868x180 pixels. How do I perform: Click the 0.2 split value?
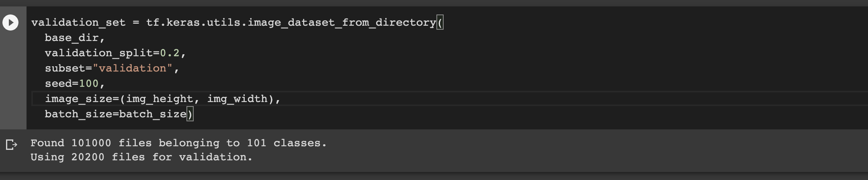point(170,53)
